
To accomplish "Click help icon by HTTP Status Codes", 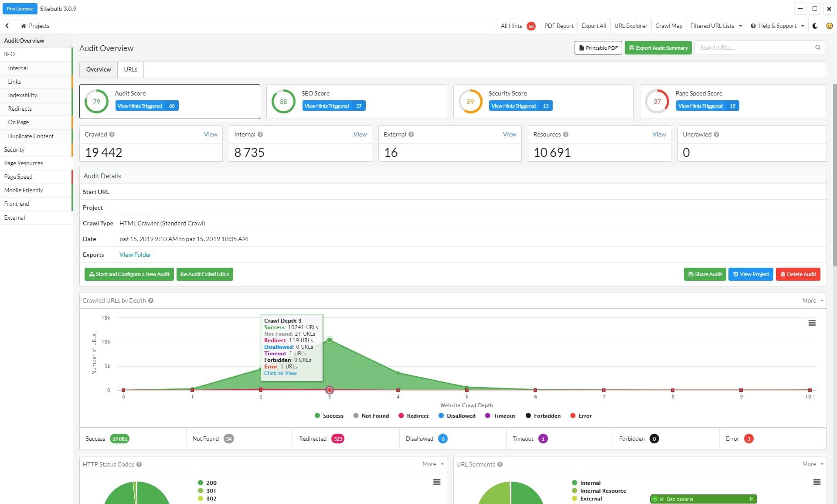I will (139, 464).
